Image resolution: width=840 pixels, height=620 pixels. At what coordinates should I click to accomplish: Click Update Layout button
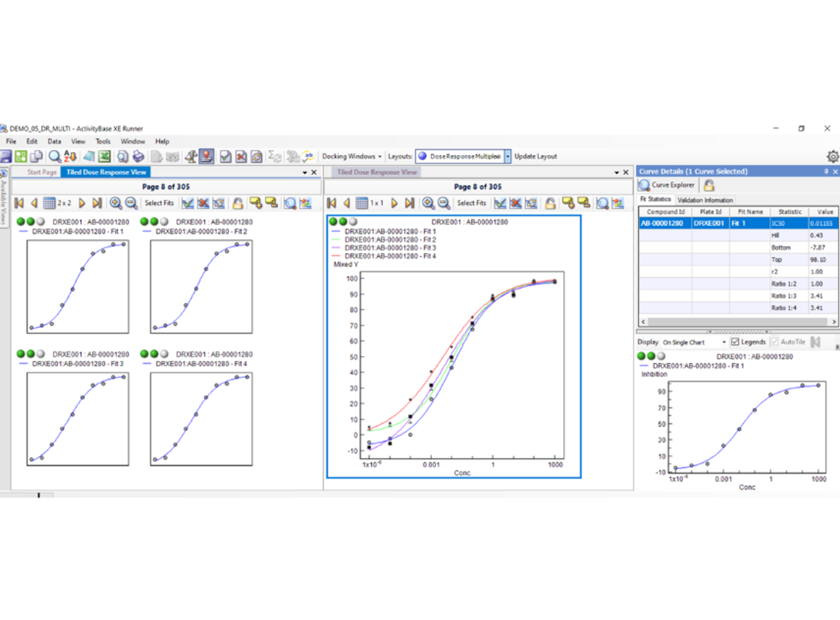click(x=535, y=156)
